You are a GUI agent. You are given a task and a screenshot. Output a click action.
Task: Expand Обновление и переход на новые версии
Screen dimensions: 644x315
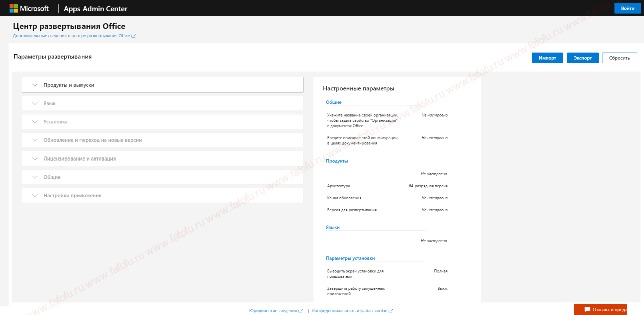(x=163, y=140)
